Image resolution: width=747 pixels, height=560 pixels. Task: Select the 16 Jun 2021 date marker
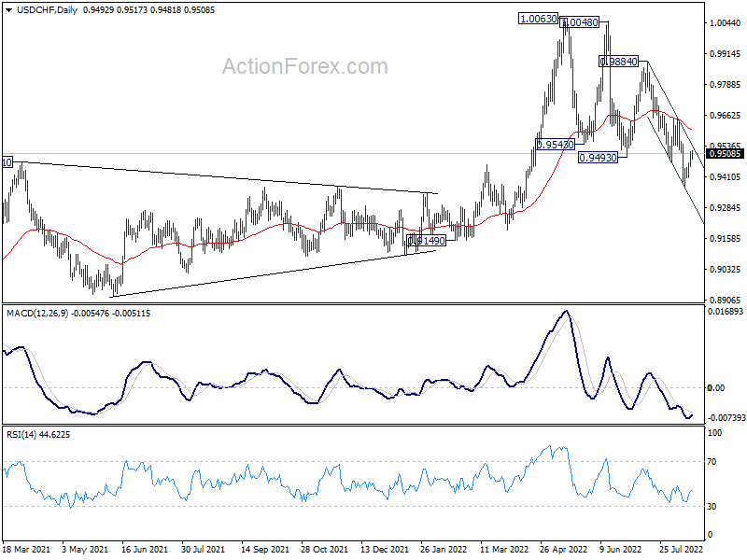tap(145, 549)
